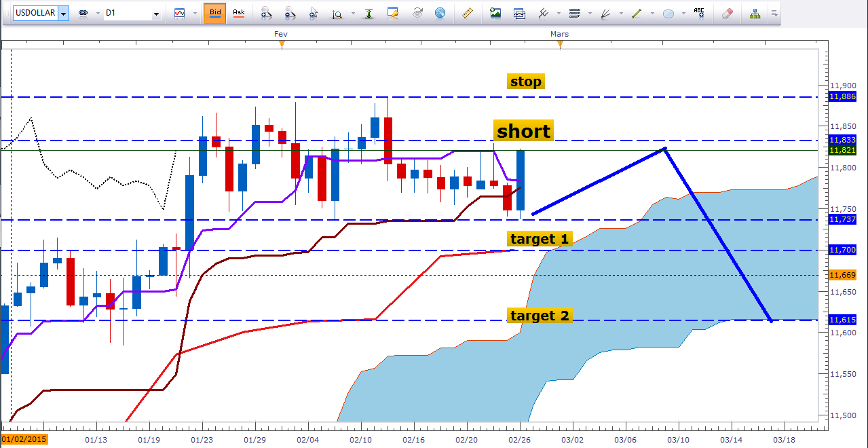Click the 11,833 price level tag
The image size is (868, 448).
(842, 140)
